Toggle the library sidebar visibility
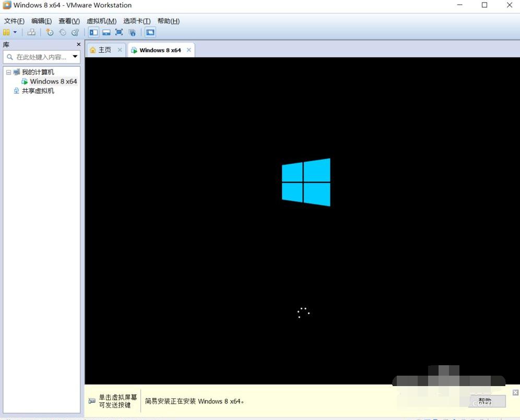Image resolution: width=520 pixels, height=420 pixels. tap(93, 32)
